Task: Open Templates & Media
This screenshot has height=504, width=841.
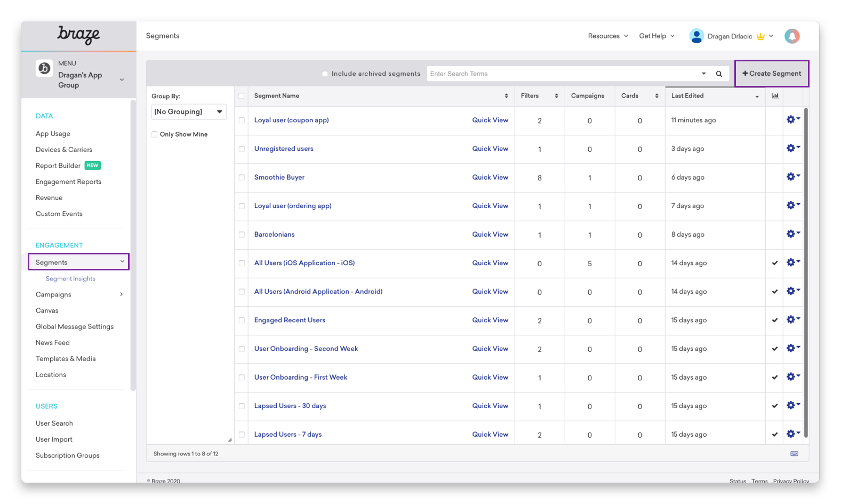Action: point(66,358)
